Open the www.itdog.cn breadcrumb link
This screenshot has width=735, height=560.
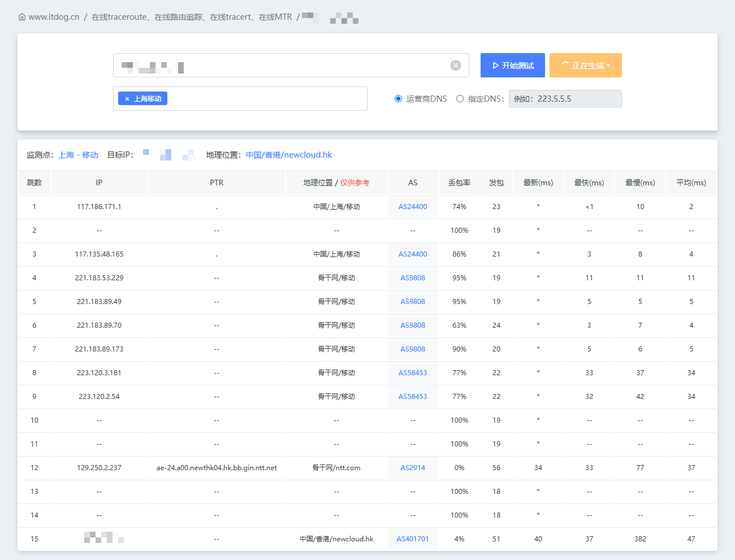tap(54, 17)
